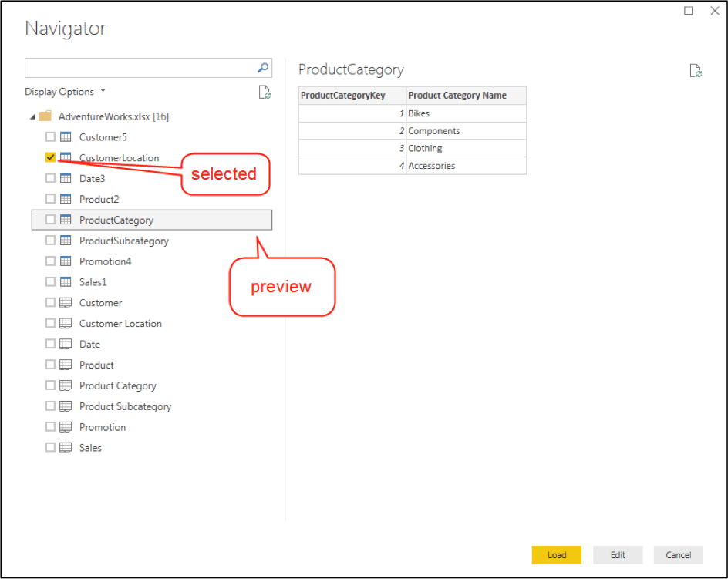728x579 pixels.
Task: Check the Product2 checkbox
Action: point(50,199)
